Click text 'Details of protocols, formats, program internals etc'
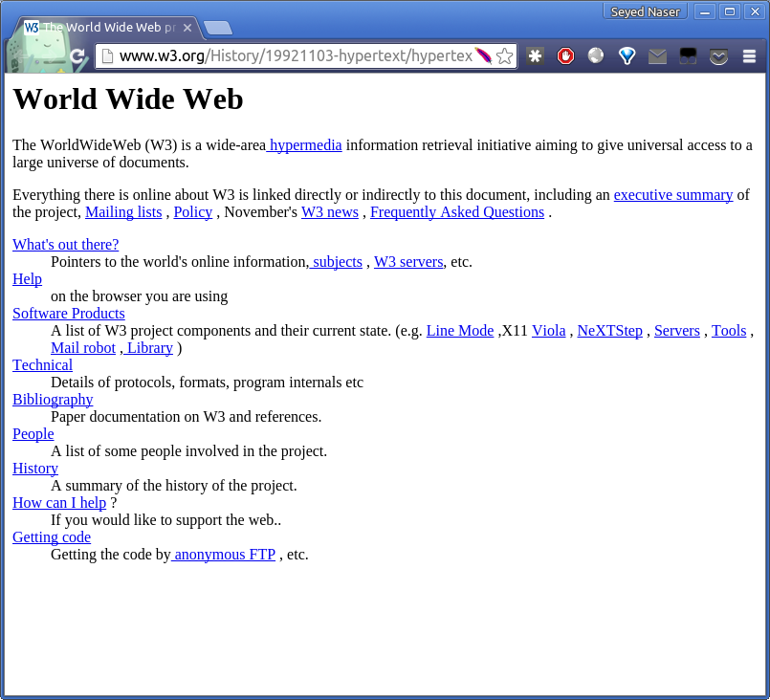Screen dimensions: 770x700 click(x=207, y=383)
